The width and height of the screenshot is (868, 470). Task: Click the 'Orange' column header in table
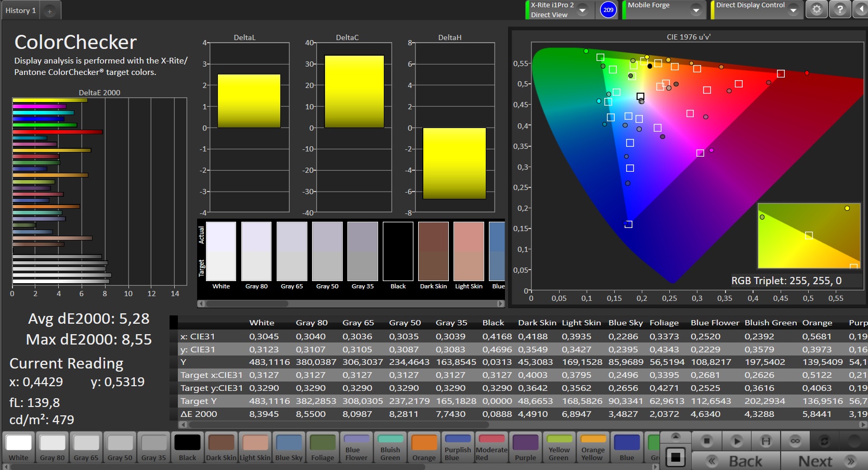pyautogui.click(x=817, y=323)
